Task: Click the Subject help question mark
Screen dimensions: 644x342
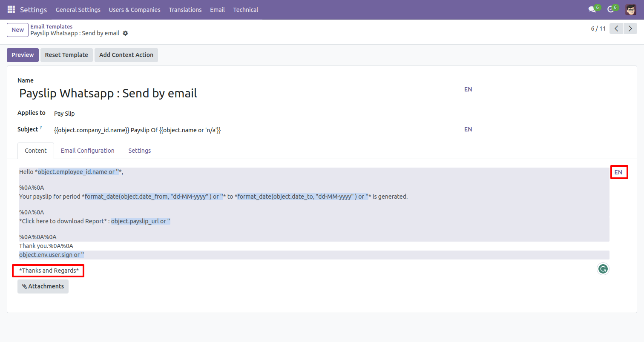Action: tap(41, 128)
